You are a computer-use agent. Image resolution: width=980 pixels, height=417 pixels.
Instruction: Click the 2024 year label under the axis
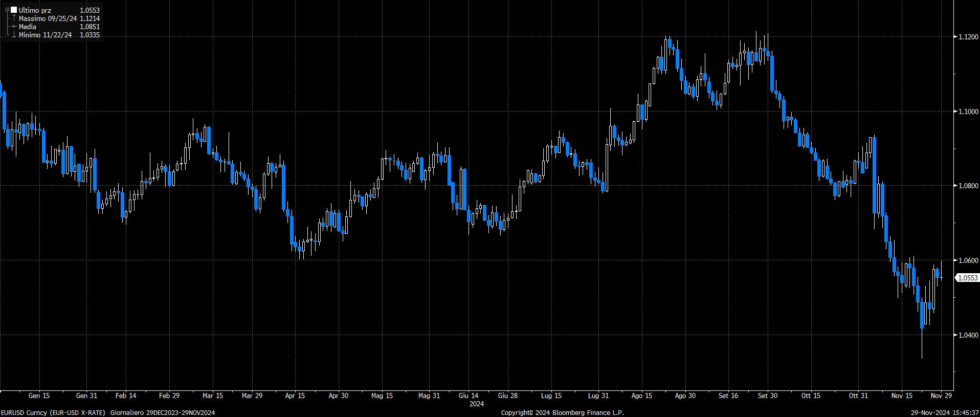point(477,404)
